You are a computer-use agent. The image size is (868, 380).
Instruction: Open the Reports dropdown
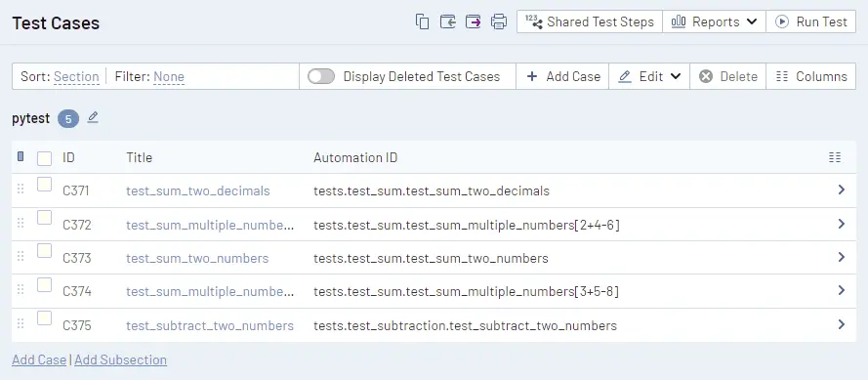tap(714, 21)
